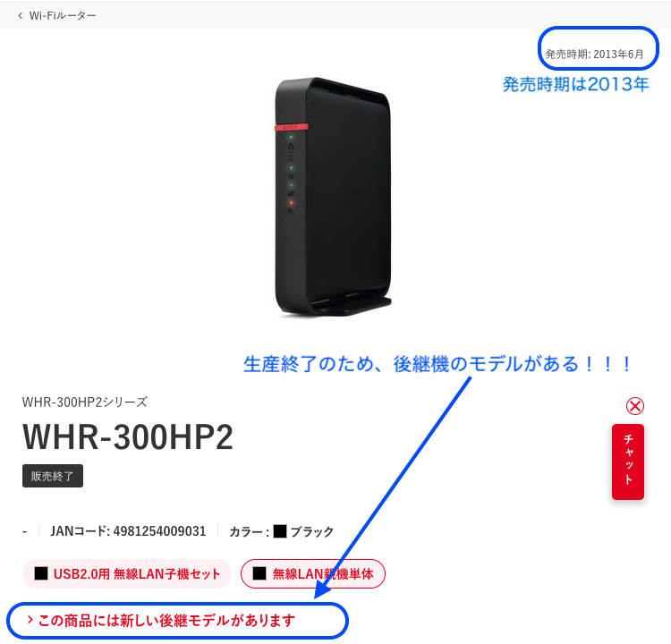
Task: Click black swatch in 無線LAN親機単体 option
Action: tap(259, 573)
